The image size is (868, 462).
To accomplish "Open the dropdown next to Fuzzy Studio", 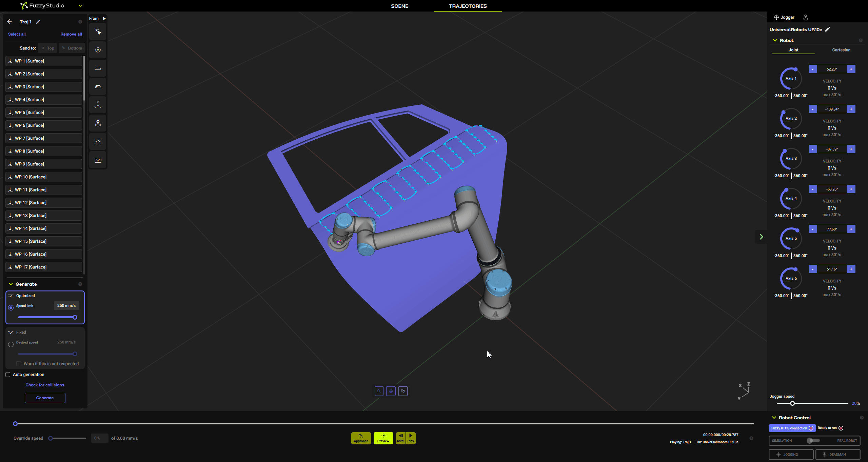I will [x=80, y=6].
